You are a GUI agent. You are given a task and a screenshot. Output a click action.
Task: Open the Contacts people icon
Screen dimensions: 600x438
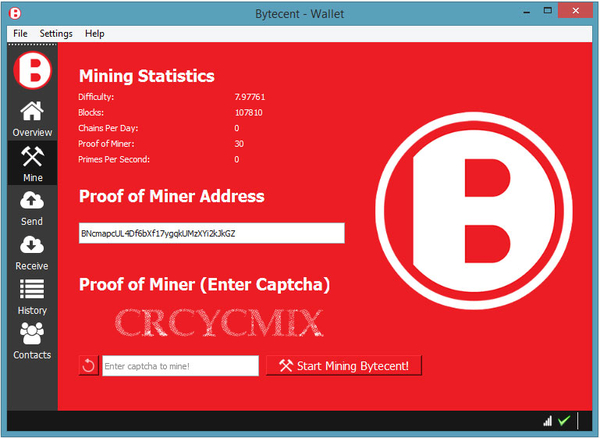click(x=32, y=340)
